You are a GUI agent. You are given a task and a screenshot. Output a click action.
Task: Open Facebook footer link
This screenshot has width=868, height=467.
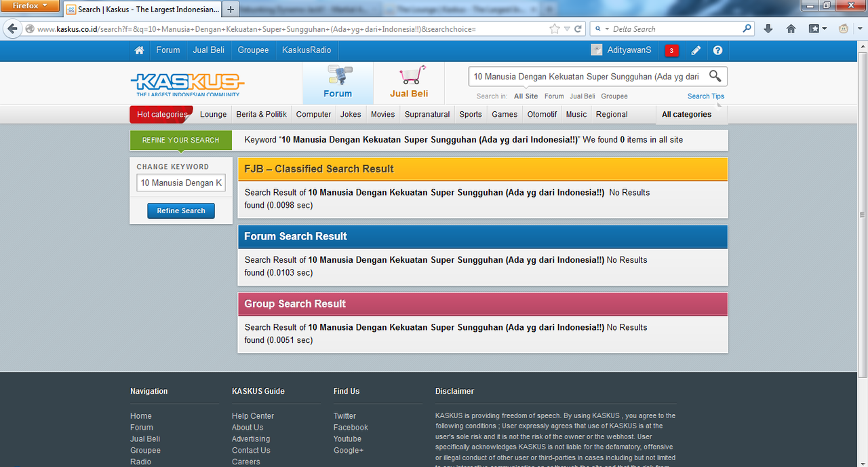point(351,428)
